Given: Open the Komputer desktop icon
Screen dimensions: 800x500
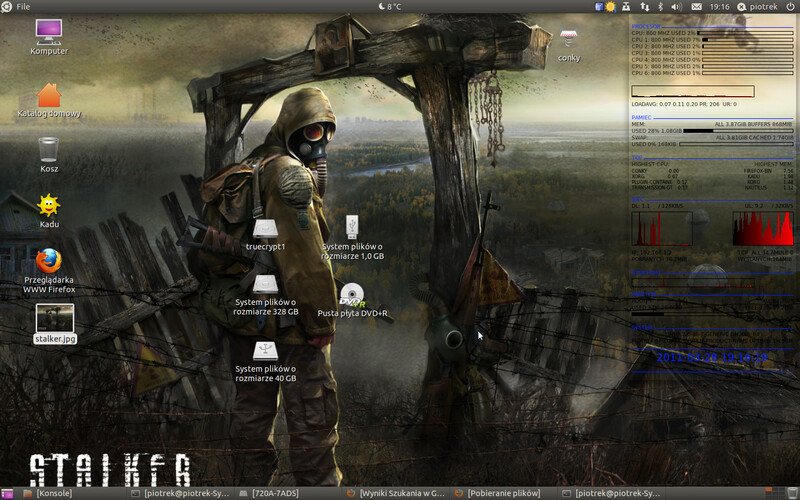Looking at the screenshot, I should pyautogui.click(x=48, y=31).
